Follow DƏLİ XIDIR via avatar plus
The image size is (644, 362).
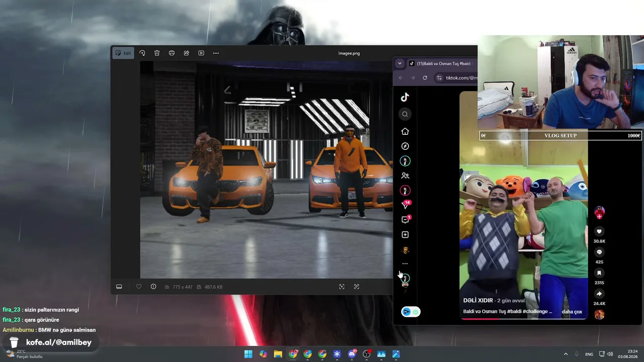599,216
